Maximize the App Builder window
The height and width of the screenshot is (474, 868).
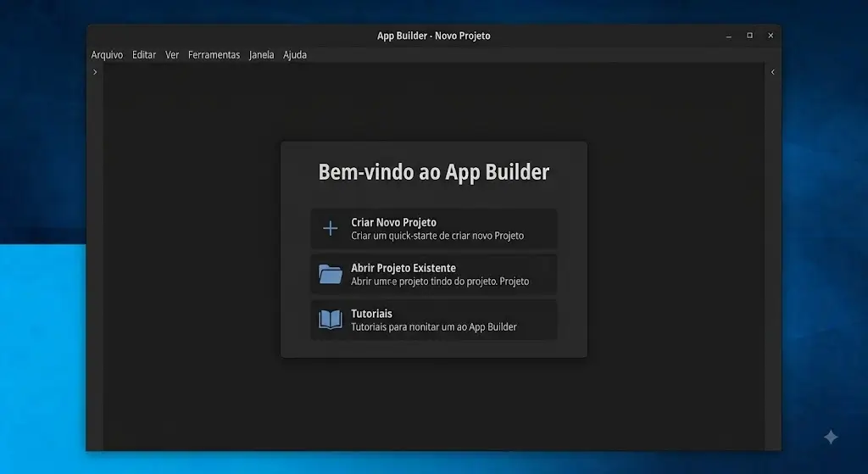tap(749, 36)
